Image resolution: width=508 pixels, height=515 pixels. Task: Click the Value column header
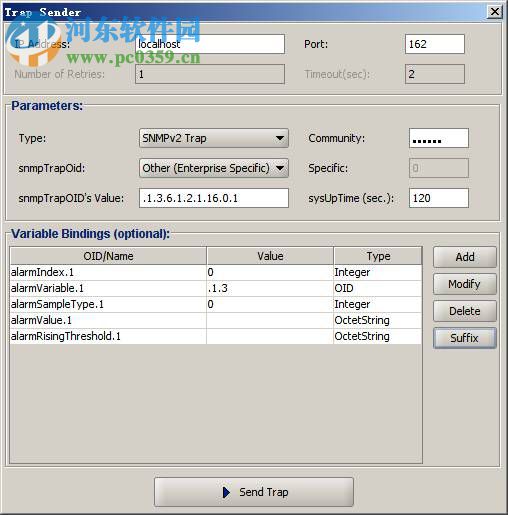coord(270,256)
